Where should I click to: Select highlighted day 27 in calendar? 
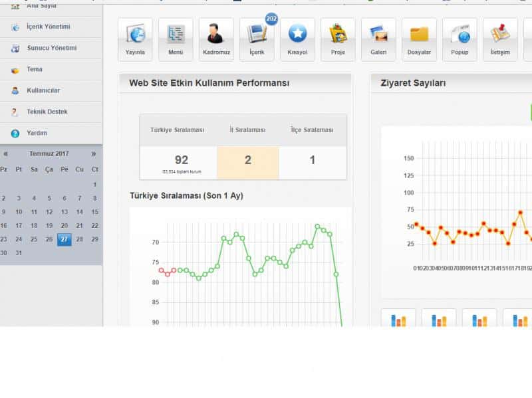64,239
